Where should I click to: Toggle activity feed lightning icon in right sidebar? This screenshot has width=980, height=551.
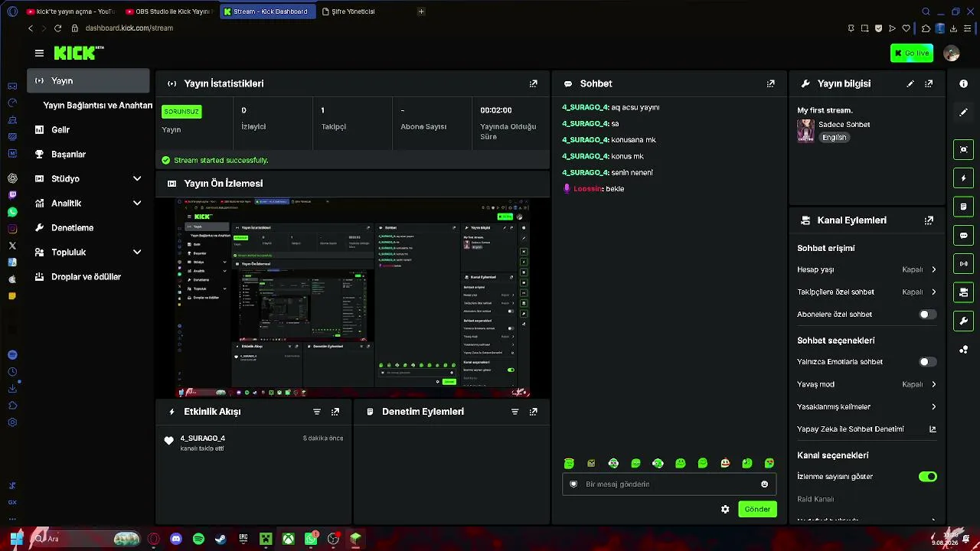point(964,178)
